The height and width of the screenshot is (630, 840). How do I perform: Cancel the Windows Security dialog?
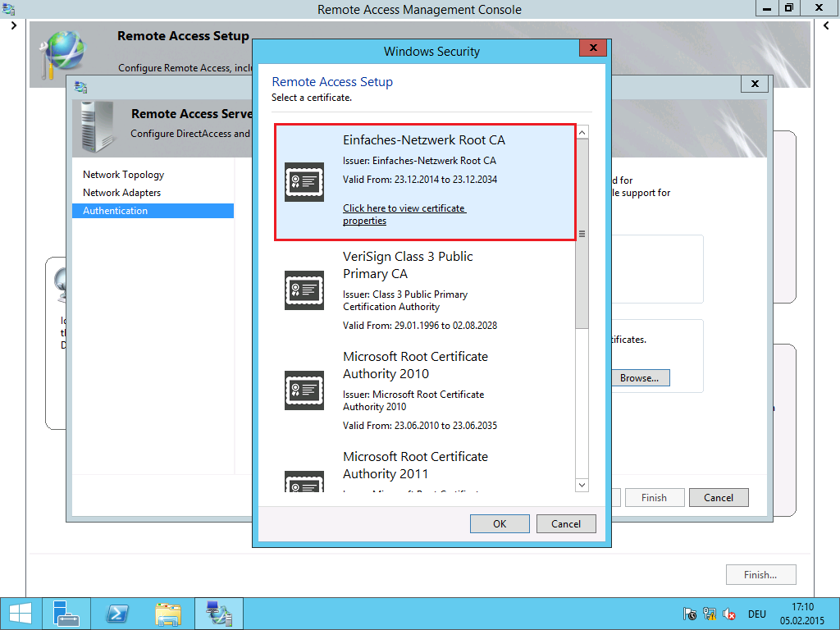point(566,524)
